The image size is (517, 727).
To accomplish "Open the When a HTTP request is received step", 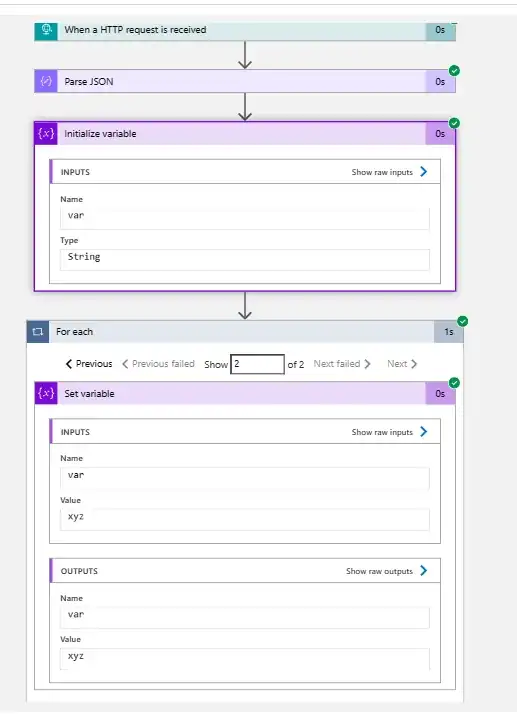I will point(245,30).
